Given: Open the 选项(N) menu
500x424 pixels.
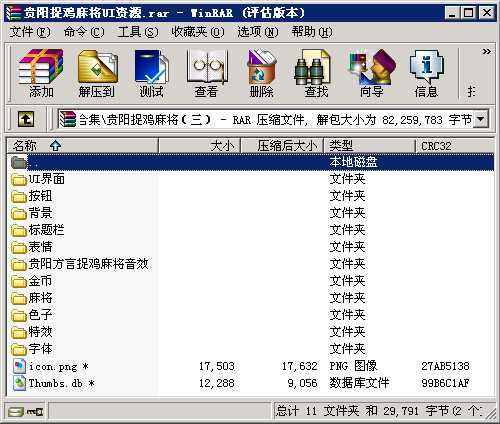Looking at the screenshot, I should (258, 32).
